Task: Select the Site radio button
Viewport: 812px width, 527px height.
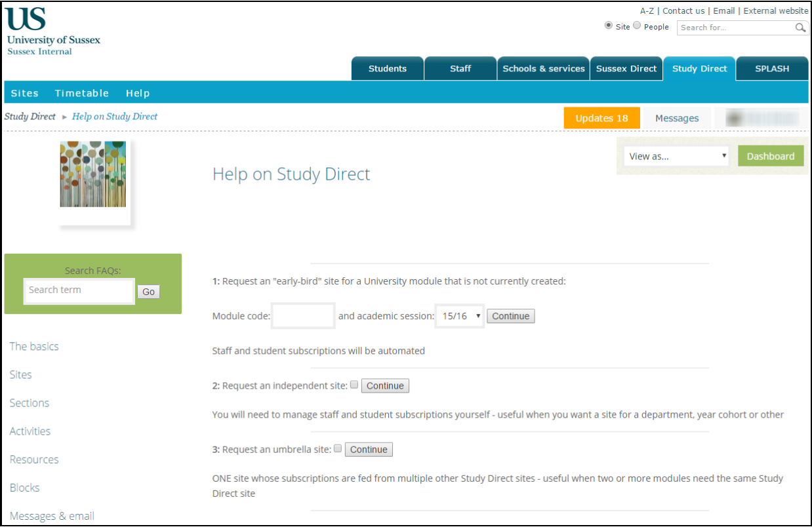Action: [609, 26]
